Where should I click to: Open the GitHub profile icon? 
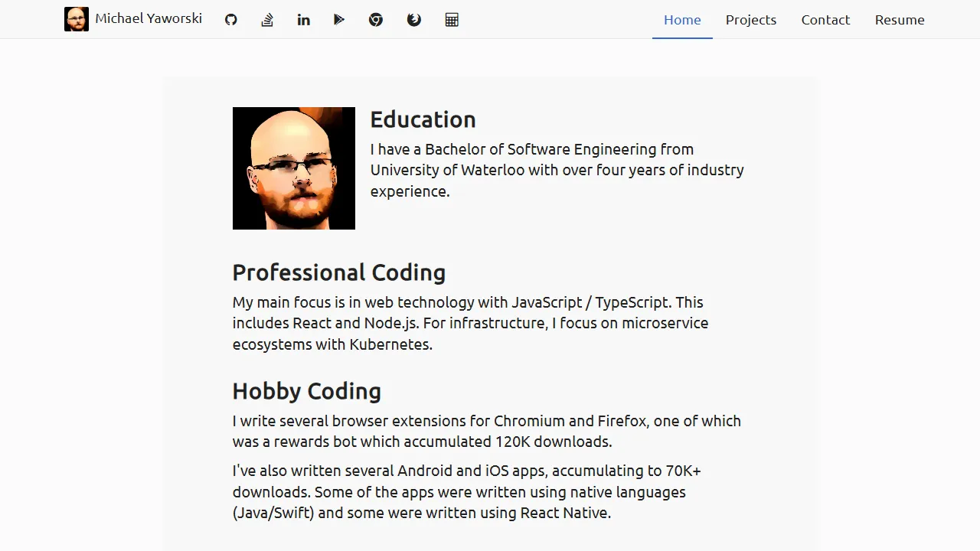[230, 19]
